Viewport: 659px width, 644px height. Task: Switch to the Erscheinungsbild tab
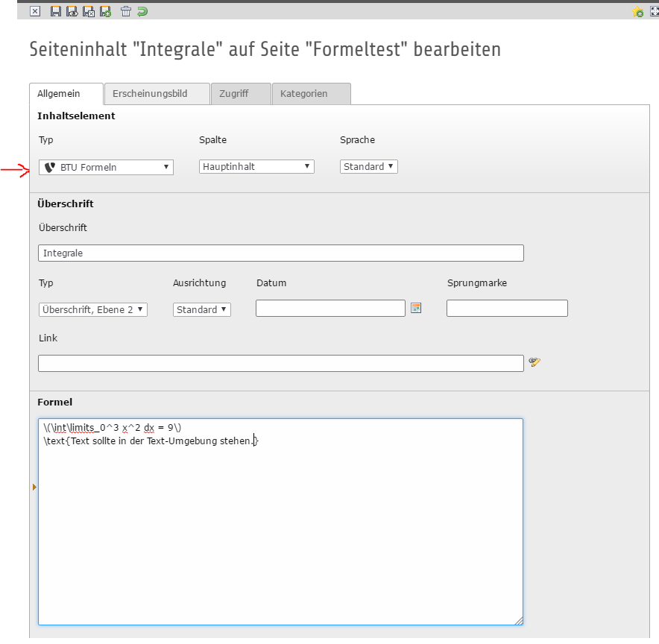(x=157, y=94)
